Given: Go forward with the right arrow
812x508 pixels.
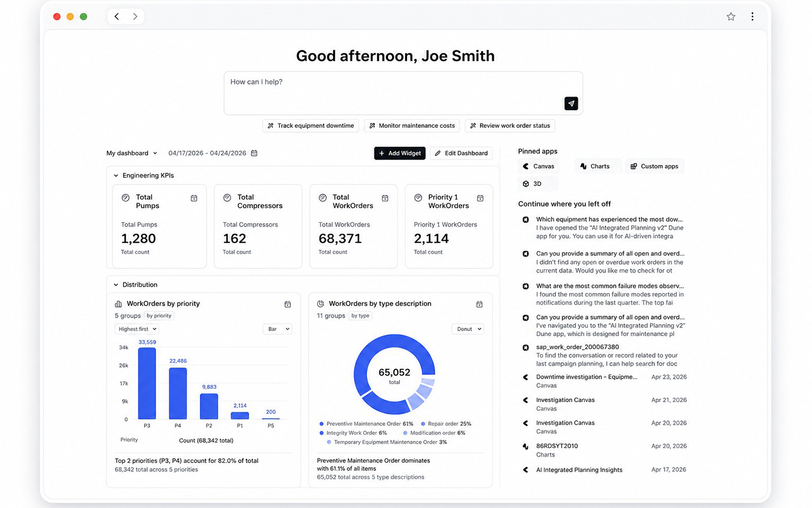Looking at the screenshot, I should point(135,17).
